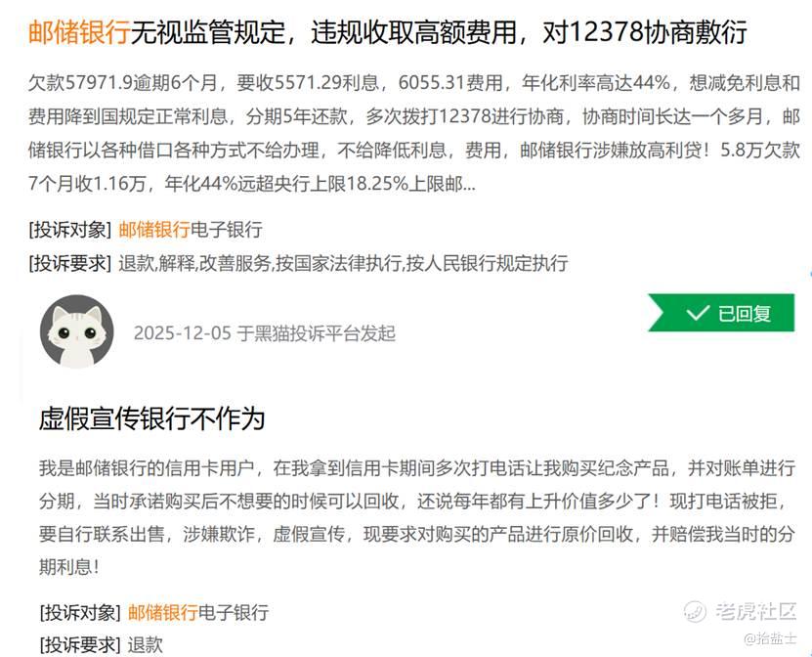
Task: Click the green 已回复 status badge
Action: coord(721,313)
